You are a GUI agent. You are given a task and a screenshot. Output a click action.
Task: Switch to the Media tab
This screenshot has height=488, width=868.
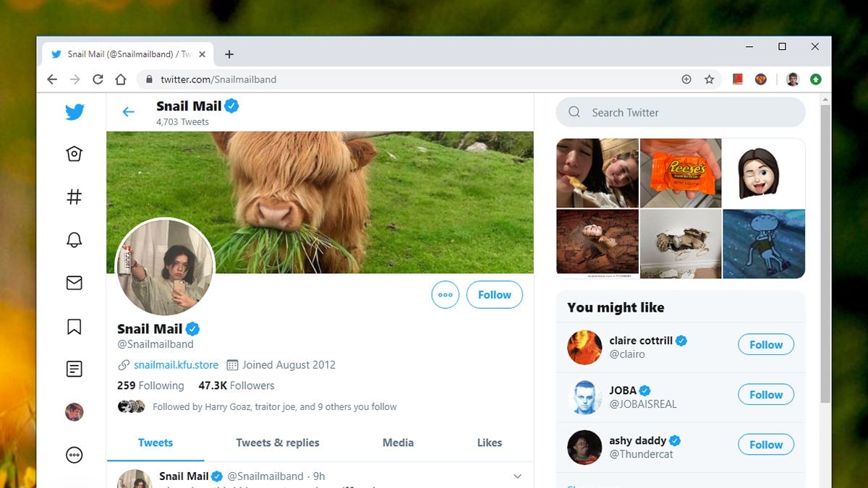click(398, 442)
